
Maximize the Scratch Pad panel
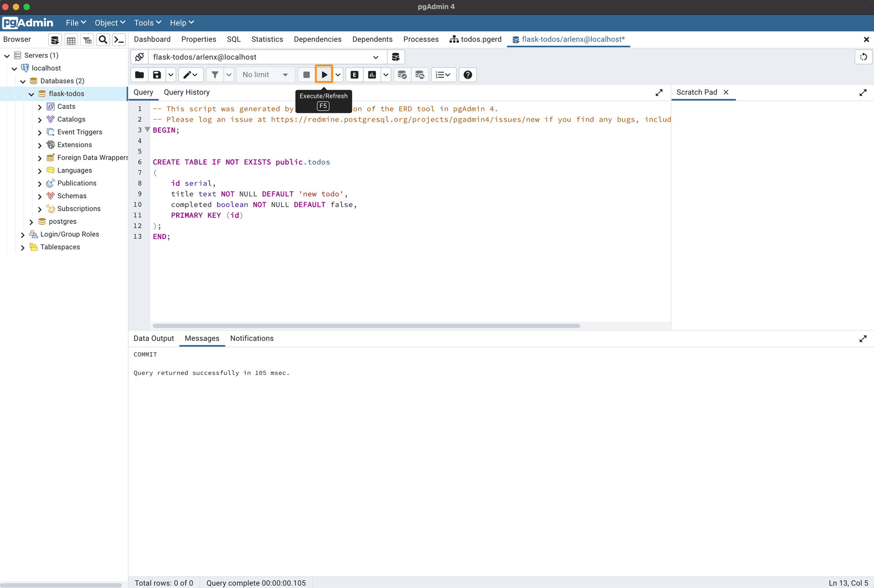point(863,92)
